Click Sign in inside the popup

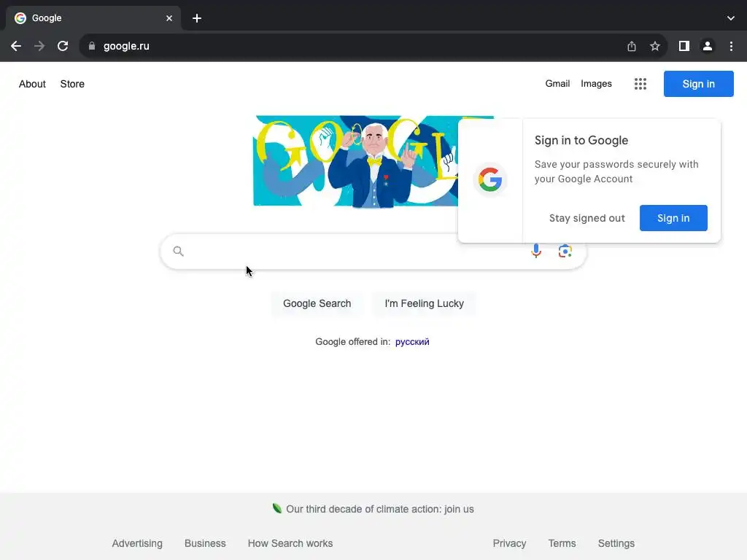pos(673,218)
